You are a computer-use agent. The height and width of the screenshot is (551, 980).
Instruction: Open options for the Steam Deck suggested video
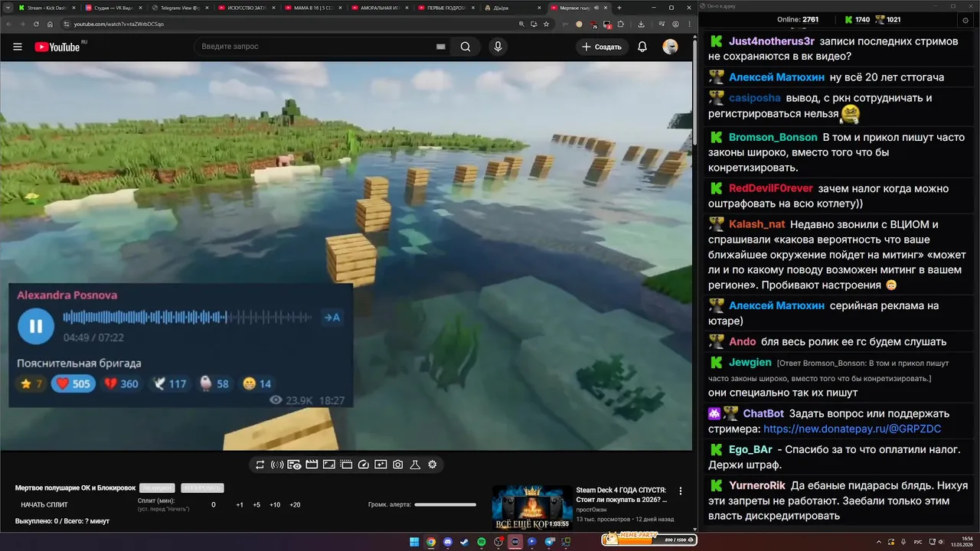pos(681,491)
